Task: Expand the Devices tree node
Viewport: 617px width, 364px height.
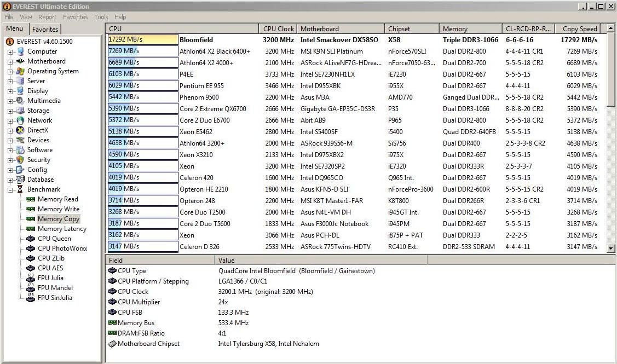Action: click(10, 141)
